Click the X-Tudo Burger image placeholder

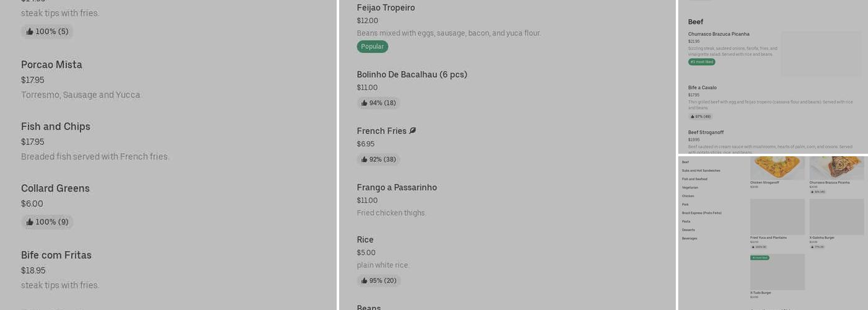tap(777, 272)
